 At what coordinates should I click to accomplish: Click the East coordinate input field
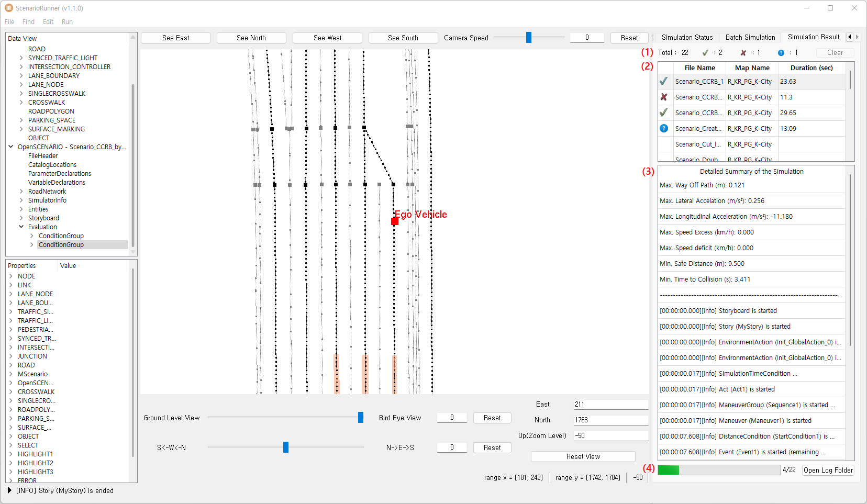pyautogui.click(x=610, y=405)
